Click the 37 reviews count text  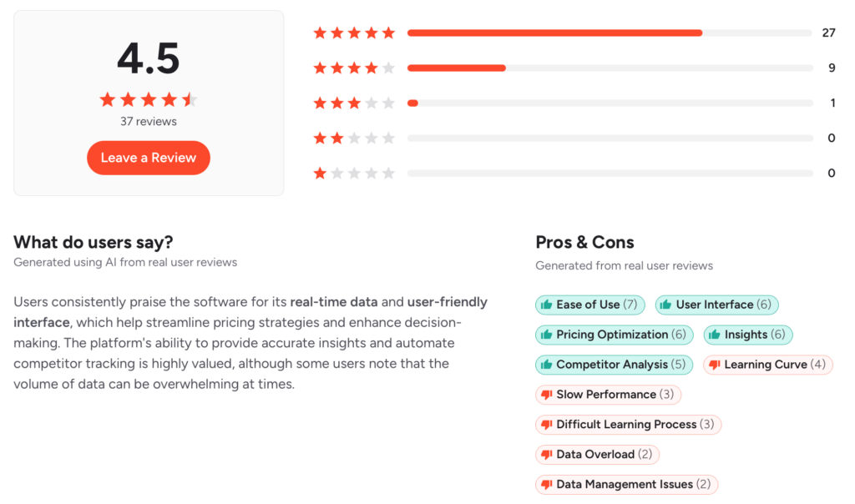(x=149, y=122)
